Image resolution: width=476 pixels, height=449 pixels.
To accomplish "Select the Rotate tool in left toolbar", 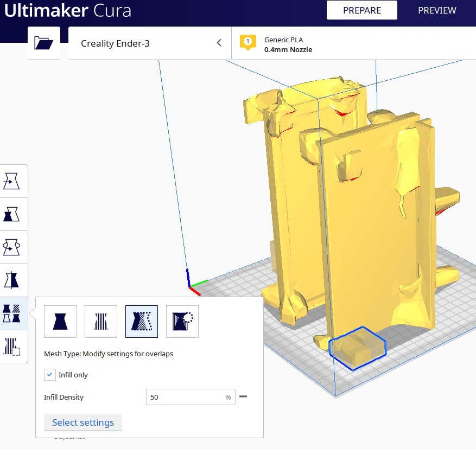I will click(11, 247).
